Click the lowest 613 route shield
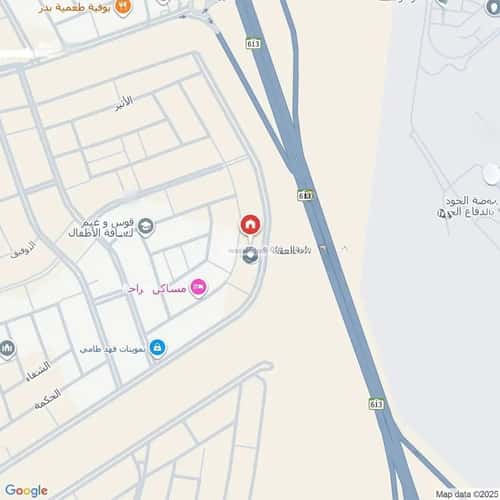This screenshot has height=500, width=500. 376,404
